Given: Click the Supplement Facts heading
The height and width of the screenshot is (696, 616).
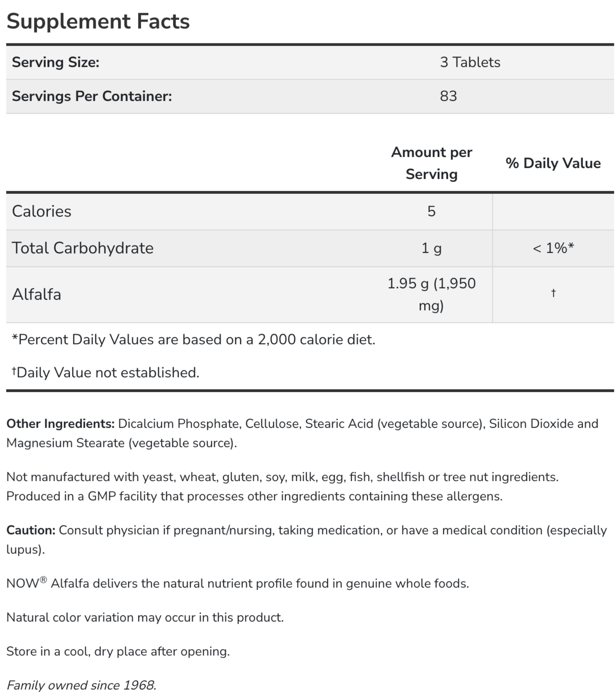Looking at the screenshot, I should [x=98, y=21].
